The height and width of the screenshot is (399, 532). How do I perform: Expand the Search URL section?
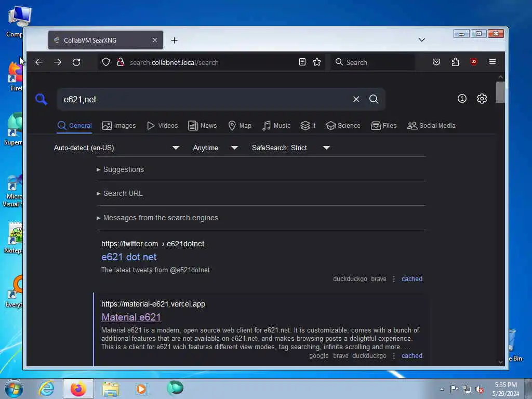[x=120, y=193]
